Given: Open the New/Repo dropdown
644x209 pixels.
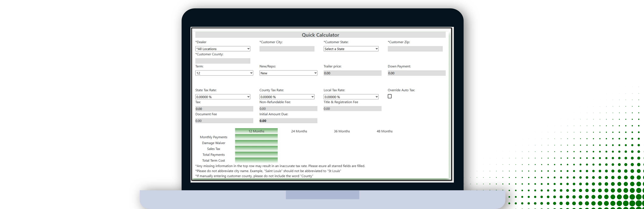Looking at the screenshot, I should click(288, 73).
